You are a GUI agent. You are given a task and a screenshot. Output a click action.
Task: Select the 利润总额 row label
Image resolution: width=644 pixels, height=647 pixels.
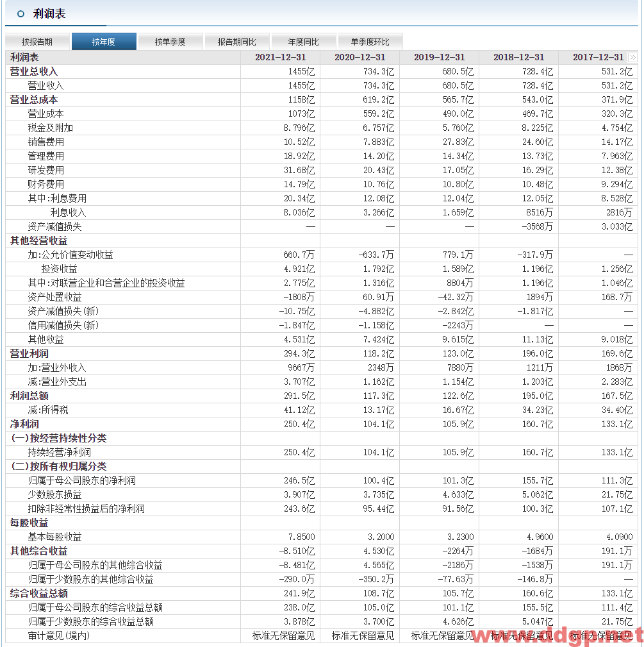pos(29,396)
